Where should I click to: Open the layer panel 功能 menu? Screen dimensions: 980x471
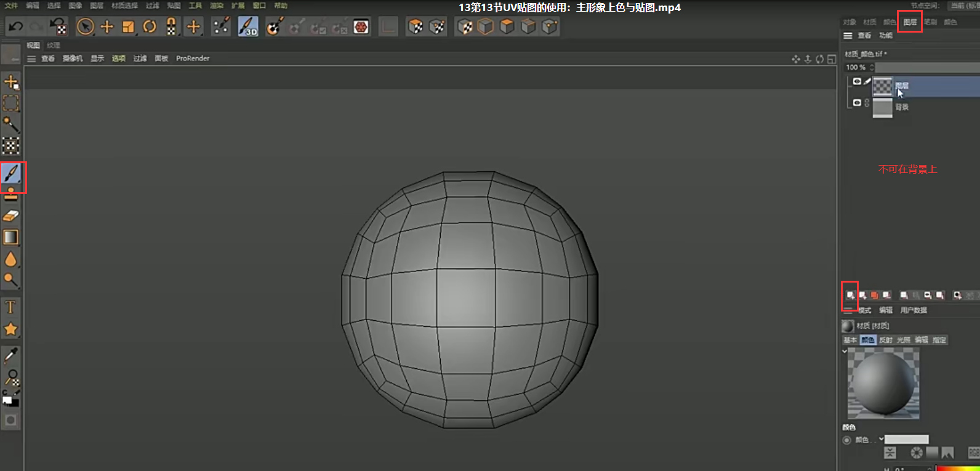pos(886,36)
